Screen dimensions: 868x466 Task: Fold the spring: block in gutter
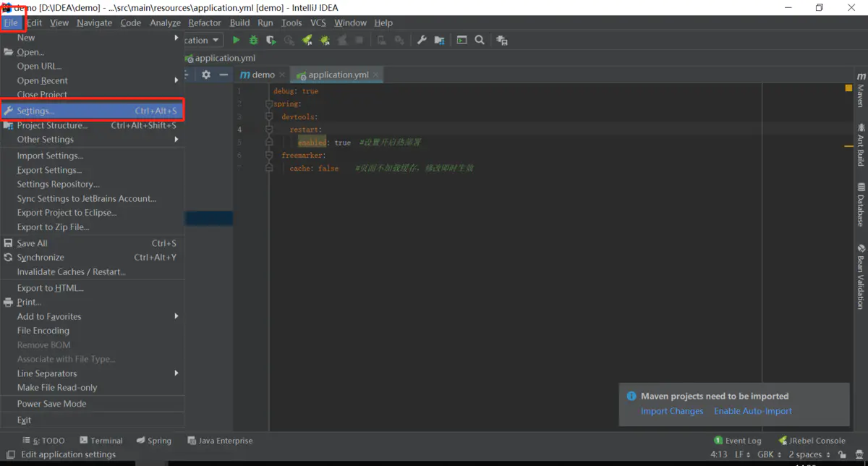(269, 104)
